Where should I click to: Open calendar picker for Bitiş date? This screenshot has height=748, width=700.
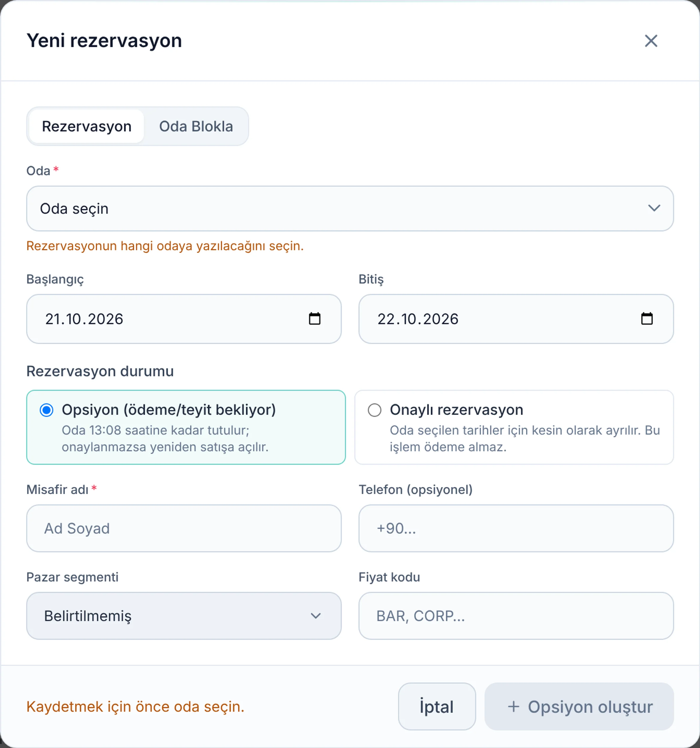click(647, 319)
